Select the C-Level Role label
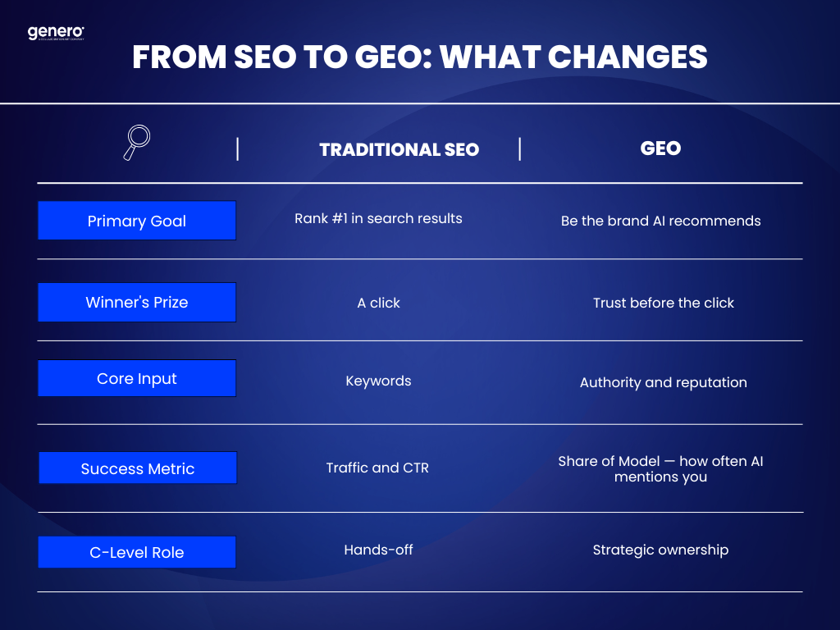The image size is (840, 630). pyautogui.click(x=137, y=552)
